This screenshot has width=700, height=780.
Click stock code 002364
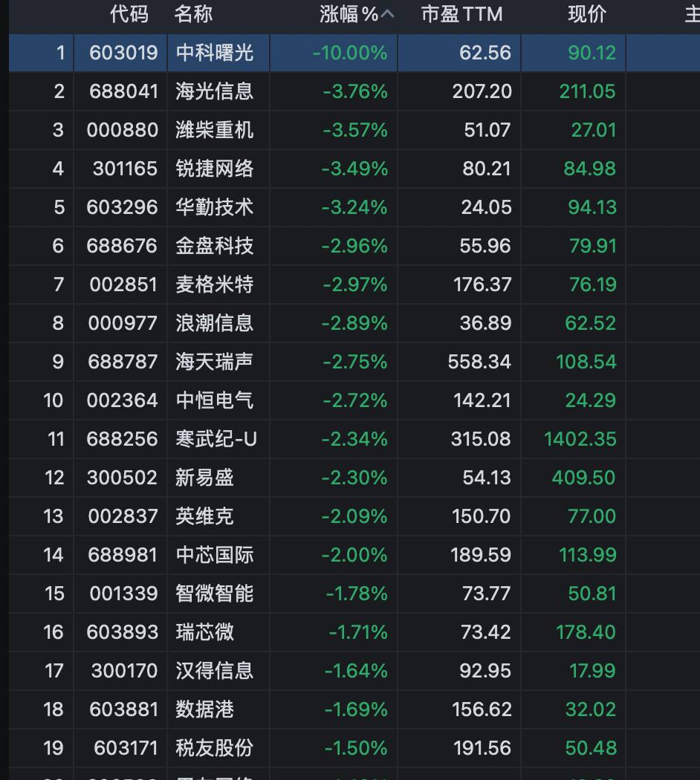[x=123, y=400]
